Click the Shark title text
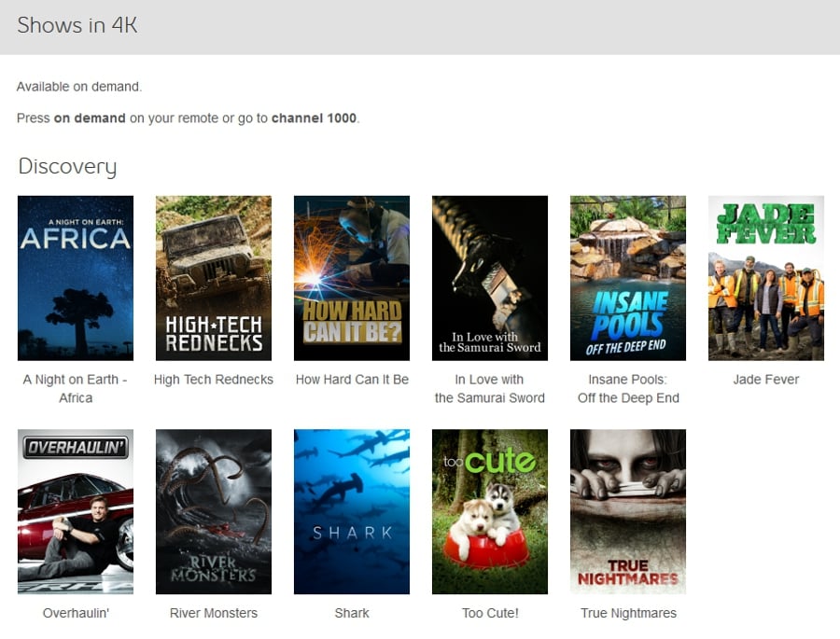 click(x=351, y=613)
